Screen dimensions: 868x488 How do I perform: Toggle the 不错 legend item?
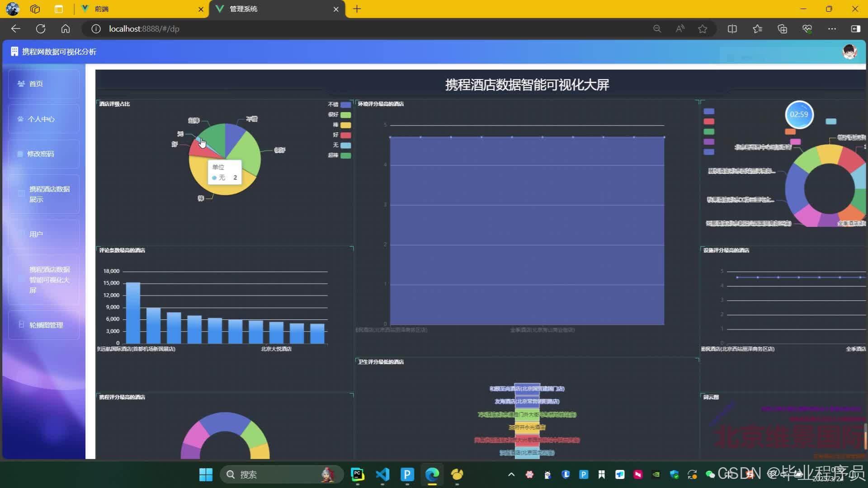[x=345, y=104]
